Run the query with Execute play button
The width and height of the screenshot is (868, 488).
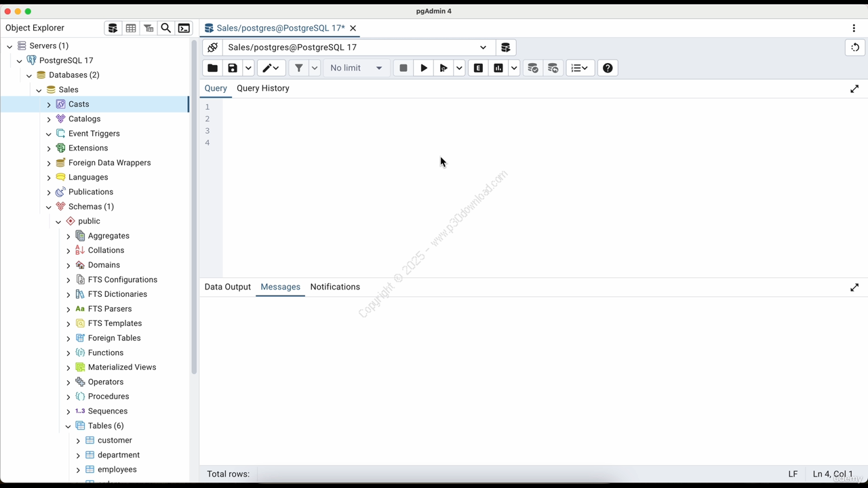click(424, 68)
